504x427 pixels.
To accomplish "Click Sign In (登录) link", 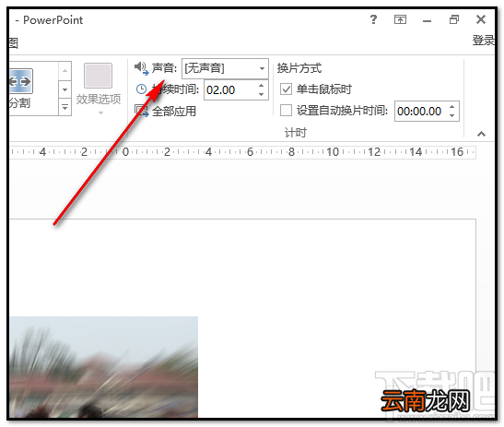I will (x=483, y=41).
